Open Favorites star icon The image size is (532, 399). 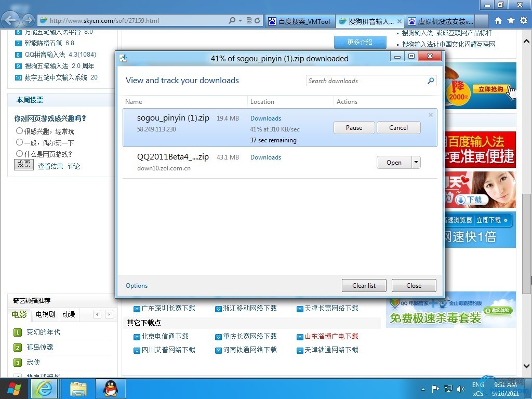511,21
